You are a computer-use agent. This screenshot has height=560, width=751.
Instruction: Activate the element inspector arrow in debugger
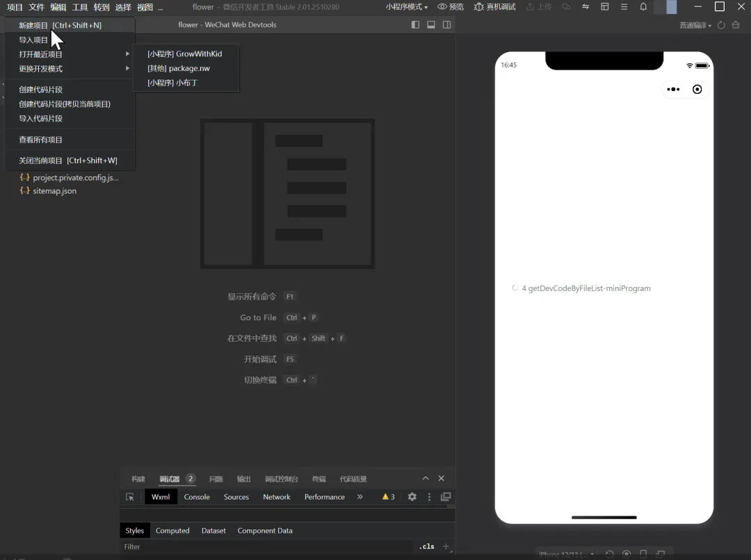coord(130,497)
